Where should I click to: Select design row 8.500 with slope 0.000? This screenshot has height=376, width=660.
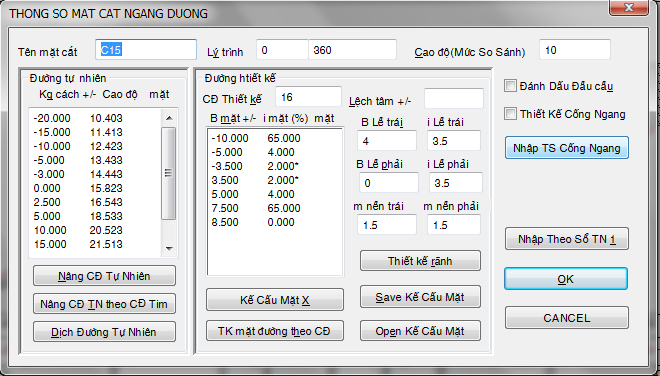click(274, 222)
